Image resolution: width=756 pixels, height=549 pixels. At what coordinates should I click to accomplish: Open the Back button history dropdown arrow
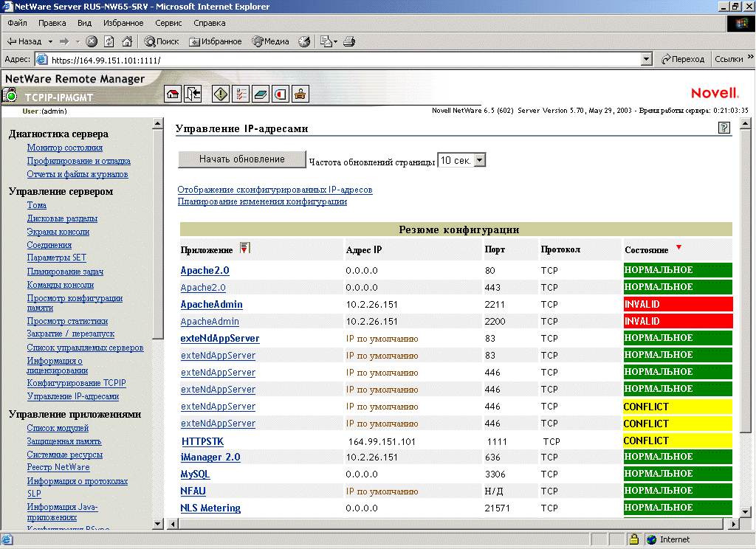click(x=50, y=41)
